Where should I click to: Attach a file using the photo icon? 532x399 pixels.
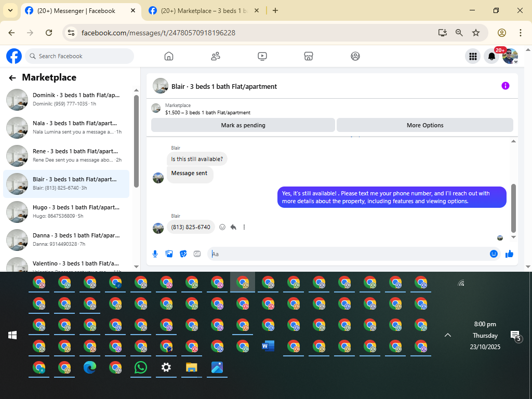point(169,254)
